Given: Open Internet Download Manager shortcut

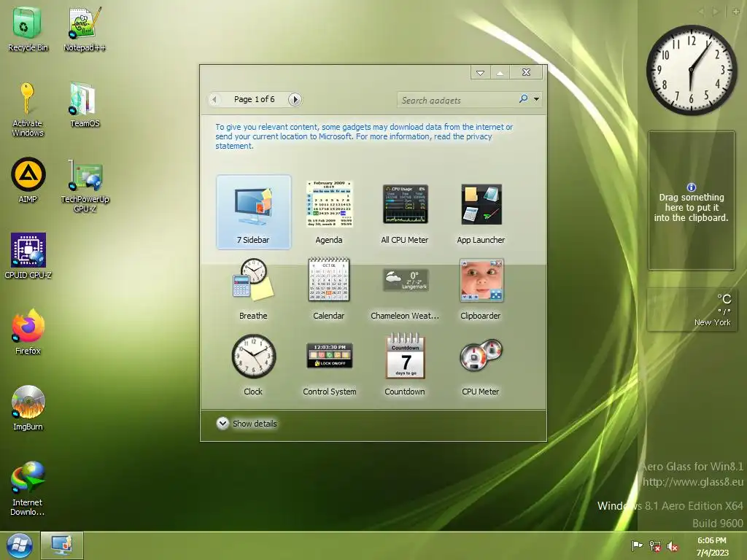Looking at the screenshot, I should (x=28, y=488).
